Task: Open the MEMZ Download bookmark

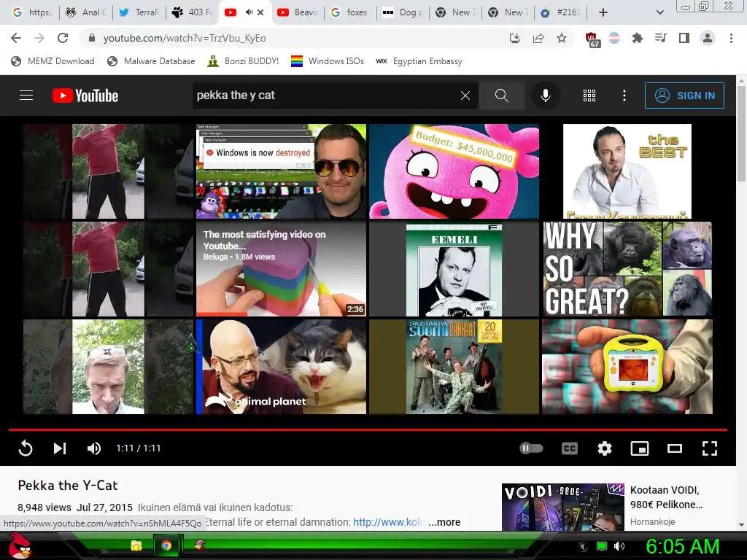Action: coord(53,61)
